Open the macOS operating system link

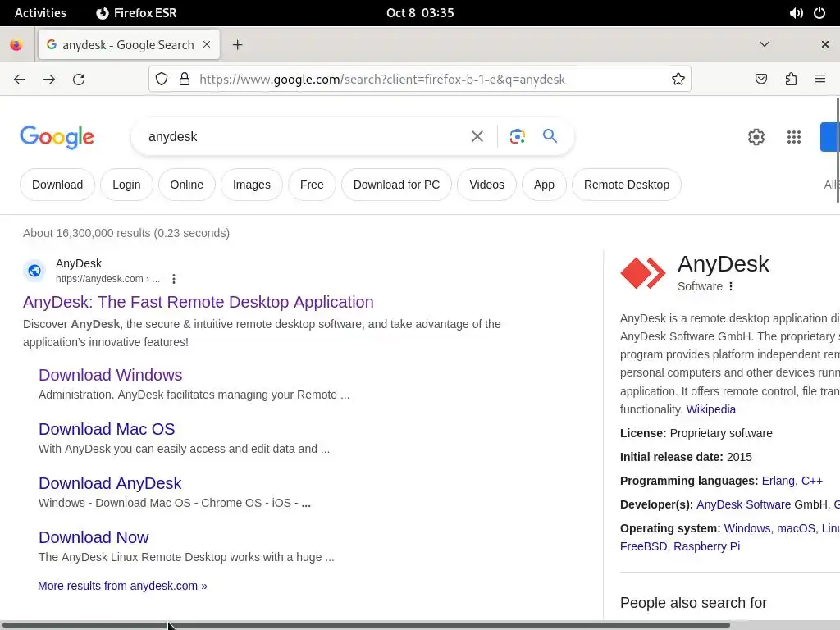click(x=797, y=528)
